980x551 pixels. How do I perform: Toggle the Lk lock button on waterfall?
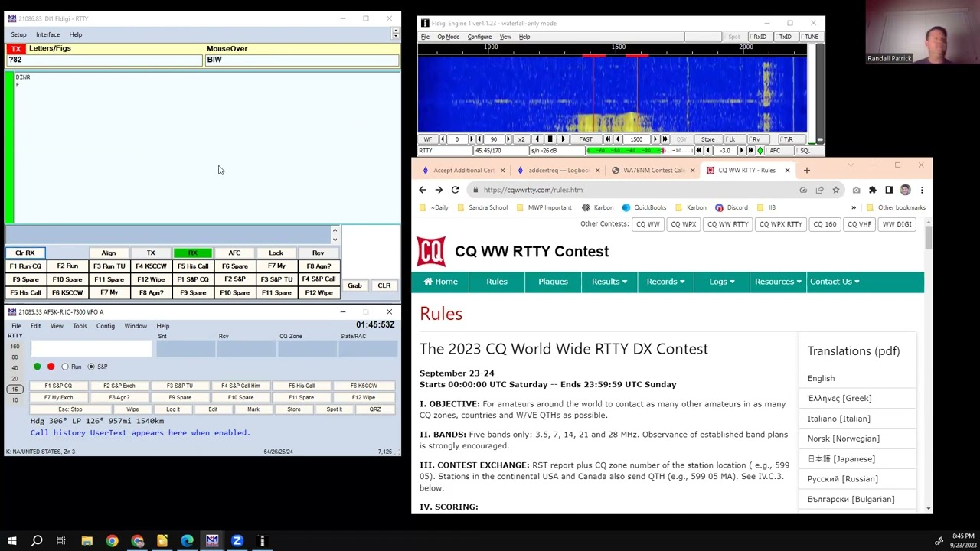coord(732,139)
